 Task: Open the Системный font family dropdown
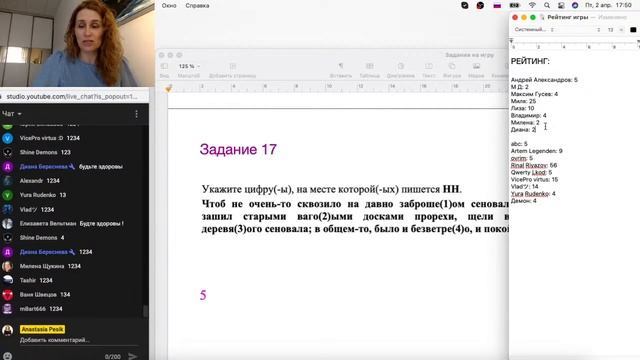[x=534, y=29]
